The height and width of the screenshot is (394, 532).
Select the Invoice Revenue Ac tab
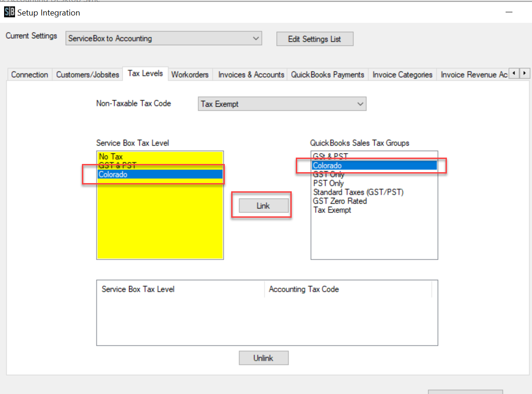[x=474, y=75]
